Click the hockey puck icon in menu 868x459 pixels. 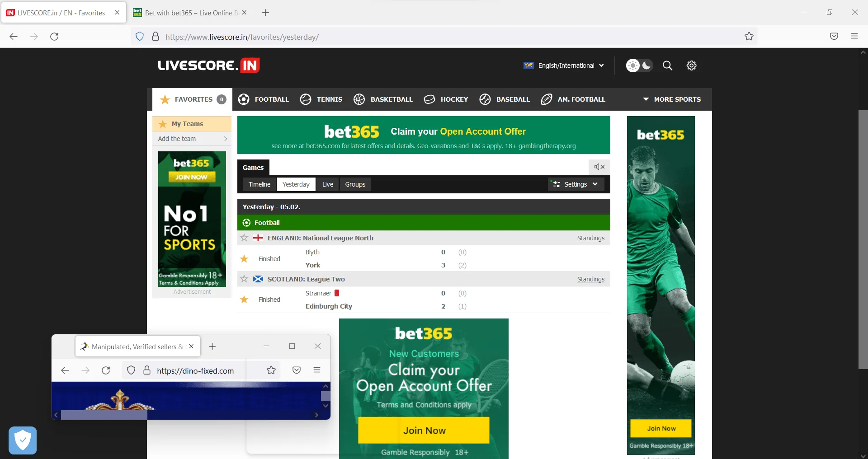[x=429, y=99]
